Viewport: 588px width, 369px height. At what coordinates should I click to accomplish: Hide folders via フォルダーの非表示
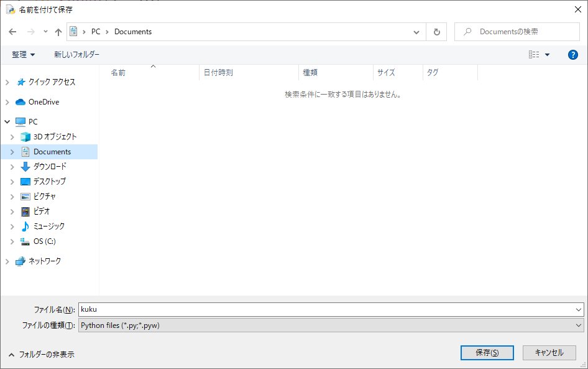click(x=41, y=354)
